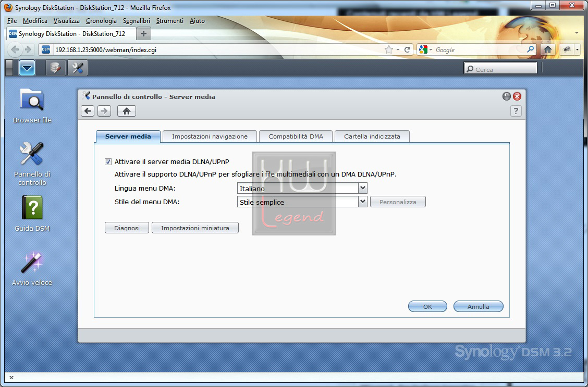The height and width of the screenshot is (387, 588).
Task: Click Control Panel taskbar icon in DSM
Action: pos(78,68)
